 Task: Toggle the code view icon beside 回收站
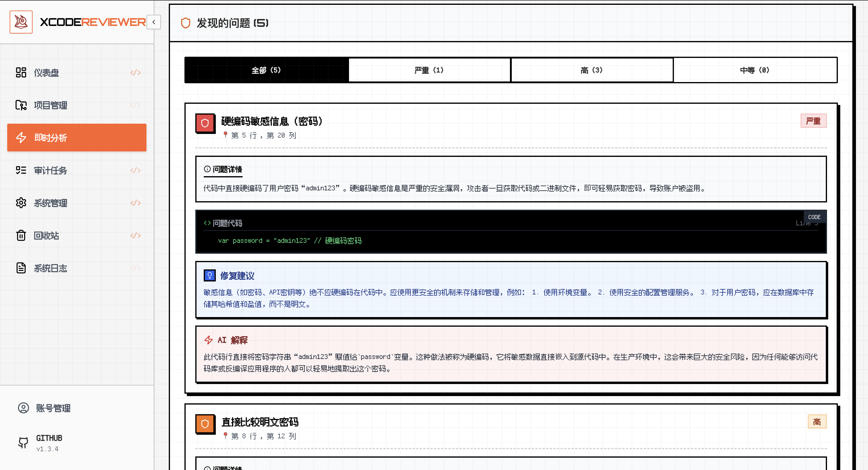click(x=135, y=235)
